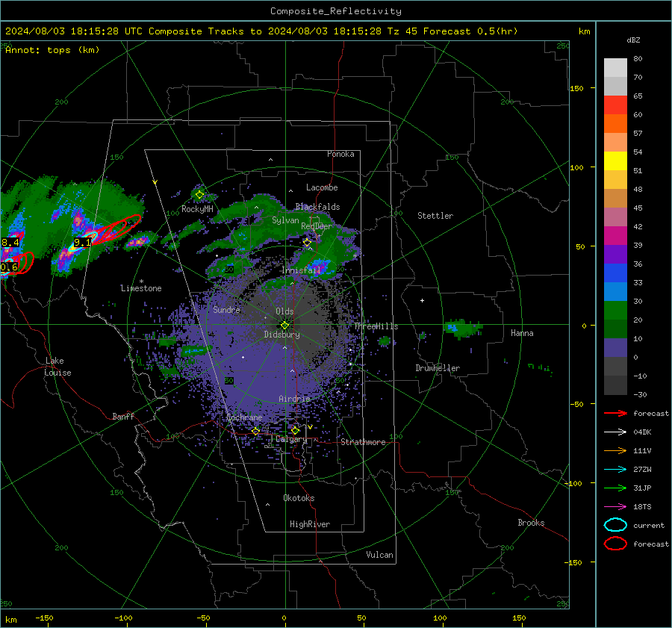Click the 'Lacombe' city label

click(322, 187)
